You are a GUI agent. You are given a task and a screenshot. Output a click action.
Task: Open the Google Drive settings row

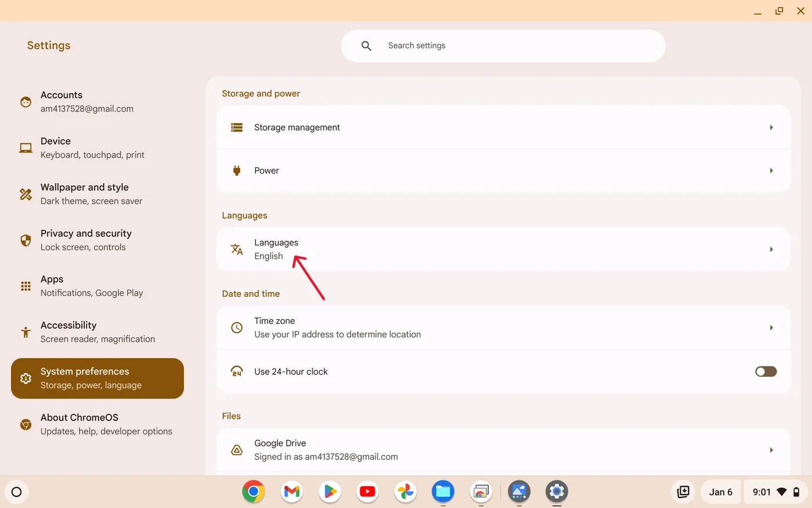pos(503,450)
